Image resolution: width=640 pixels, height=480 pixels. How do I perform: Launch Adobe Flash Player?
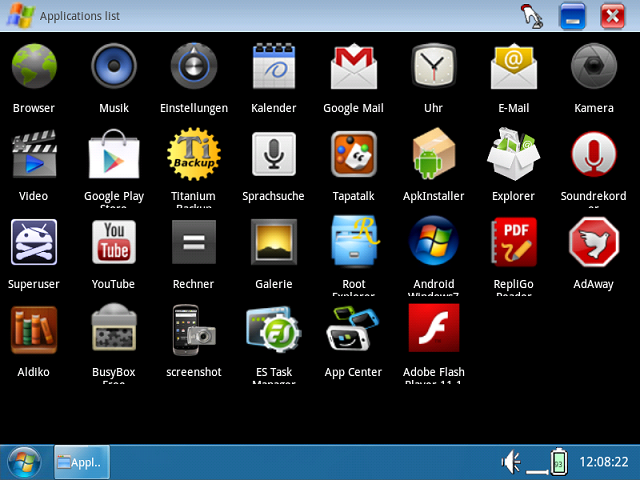(x=434, y=328)
